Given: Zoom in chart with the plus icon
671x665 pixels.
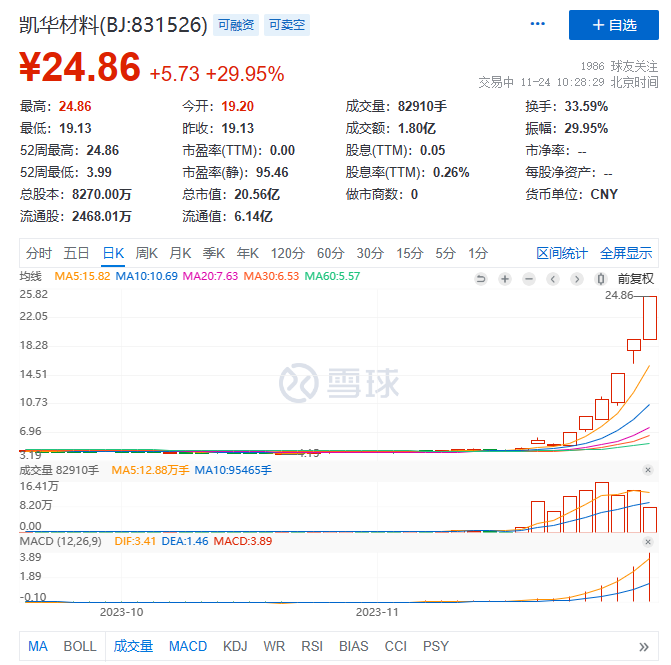Looking at the screenshot, I should coord(505,279).
